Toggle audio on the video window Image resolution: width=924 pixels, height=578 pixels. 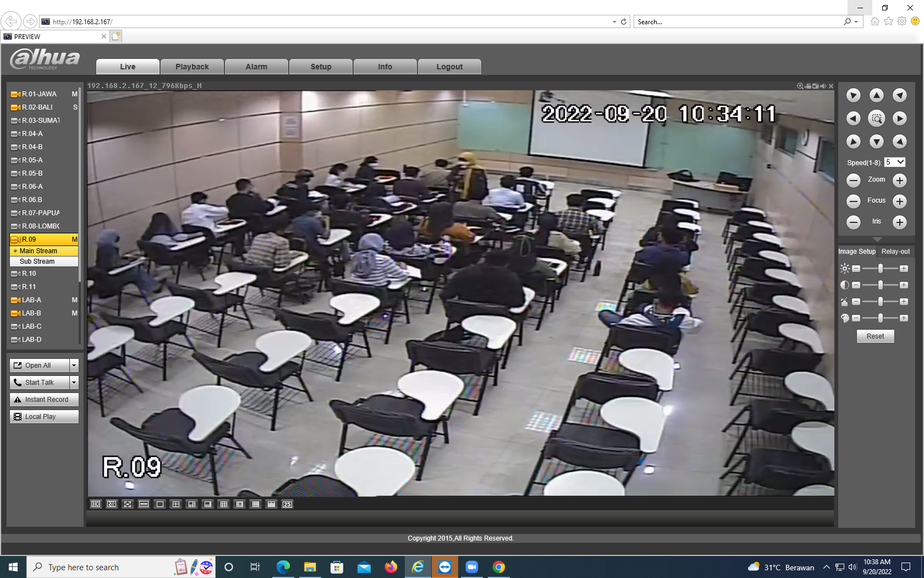[823, 86]
